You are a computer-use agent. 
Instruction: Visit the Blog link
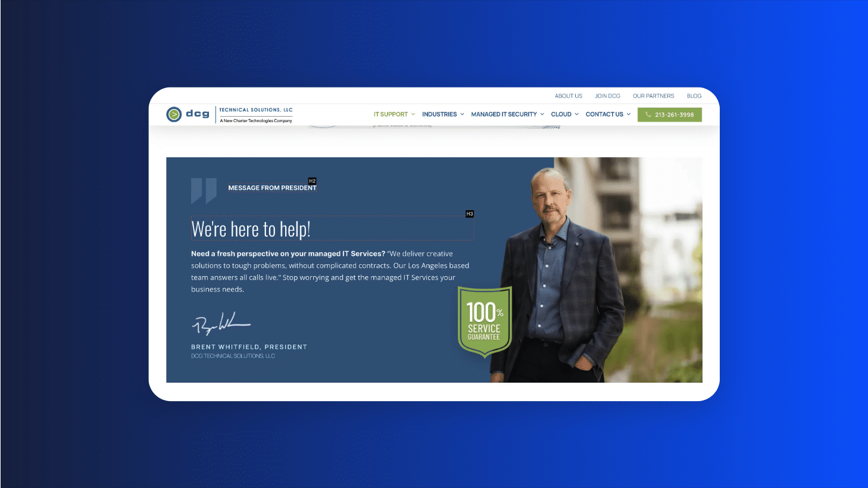click(x=694, y=96)
